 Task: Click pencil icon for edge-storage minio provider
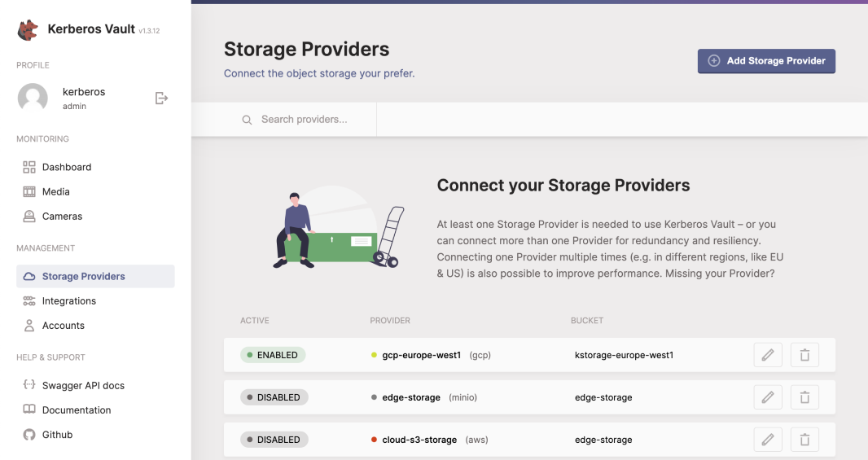767,397
